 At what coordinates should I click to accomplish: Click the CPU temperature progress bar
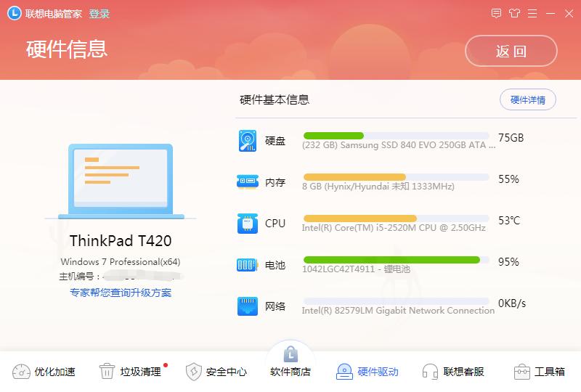396,219
